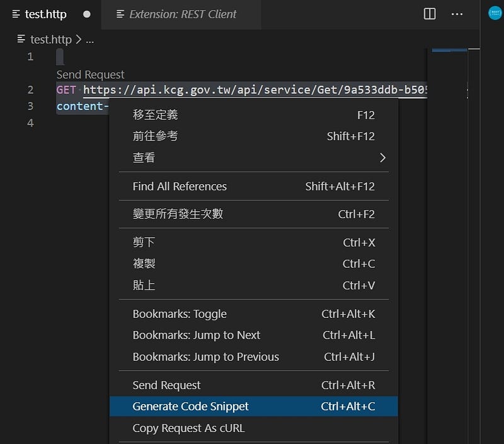The width and height of the screenshot is (504, 444).
Task: Choose Find All References
Action: coord(180,186)
